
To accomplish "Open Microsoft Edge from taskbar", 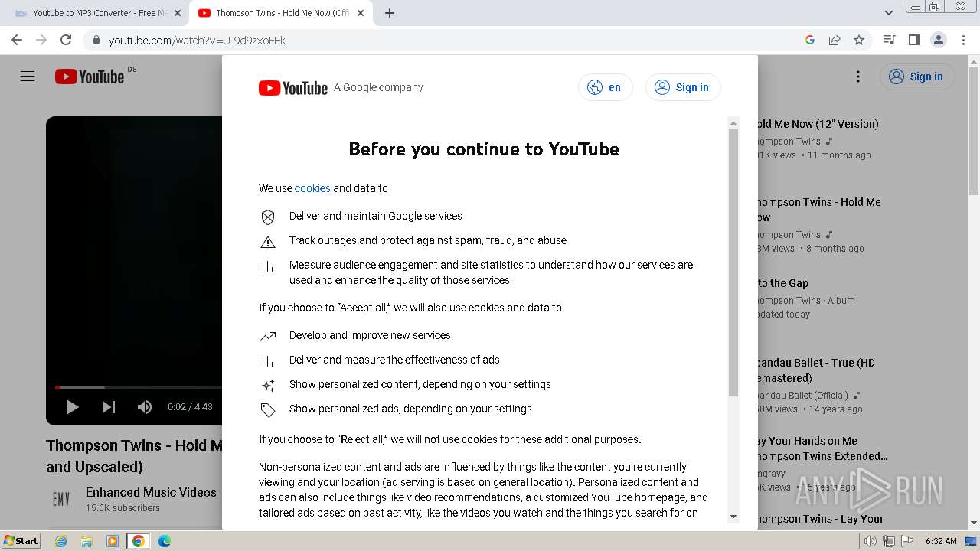I will [x=165, y=541].
